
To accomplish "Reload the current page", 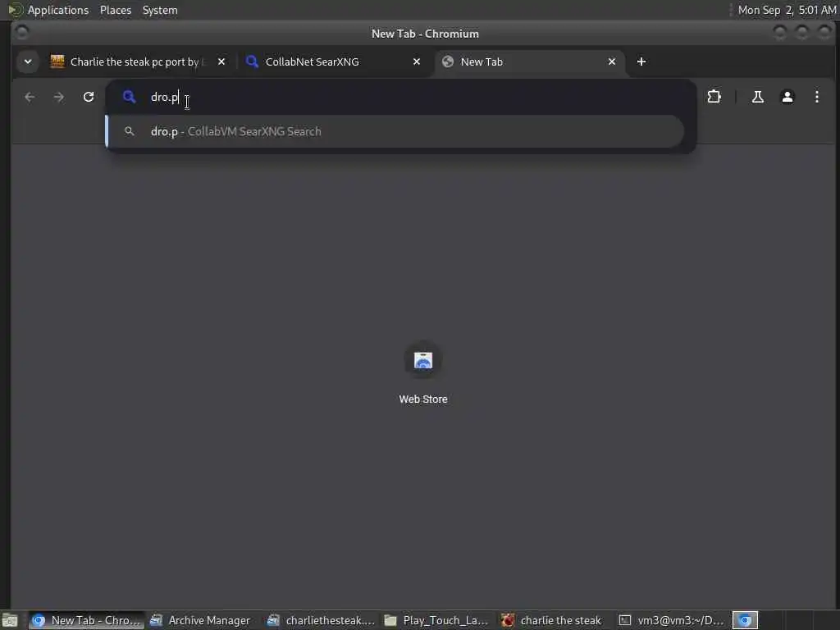I will (89, 97).
